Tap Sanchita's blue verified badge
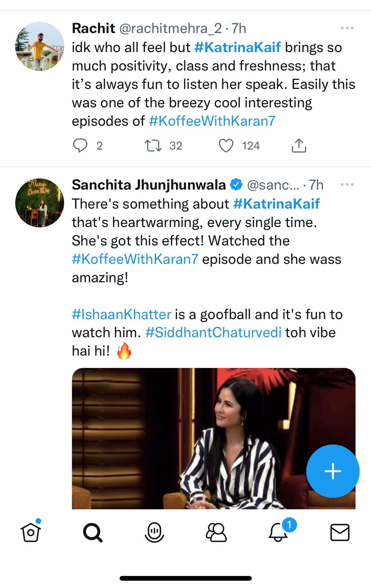The image size is (371, 588). click(236, 184)
